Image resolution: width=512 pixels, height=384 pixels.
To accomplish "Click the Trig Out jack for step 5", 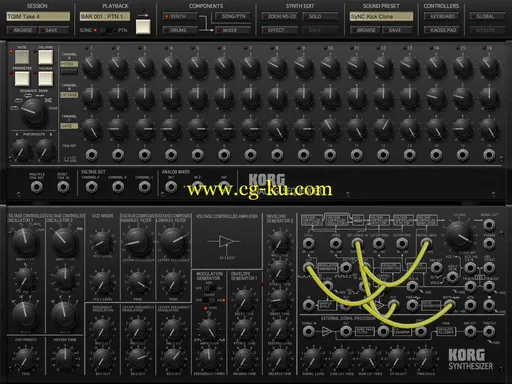I will pos(198,155).
